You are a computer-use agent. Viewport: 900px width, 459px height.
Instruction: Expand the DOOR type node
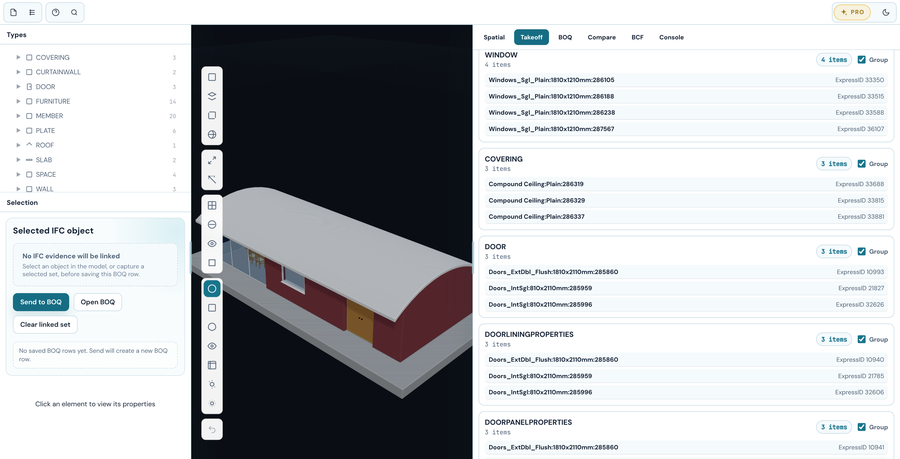pyautogui.click(x=18, y=87)
